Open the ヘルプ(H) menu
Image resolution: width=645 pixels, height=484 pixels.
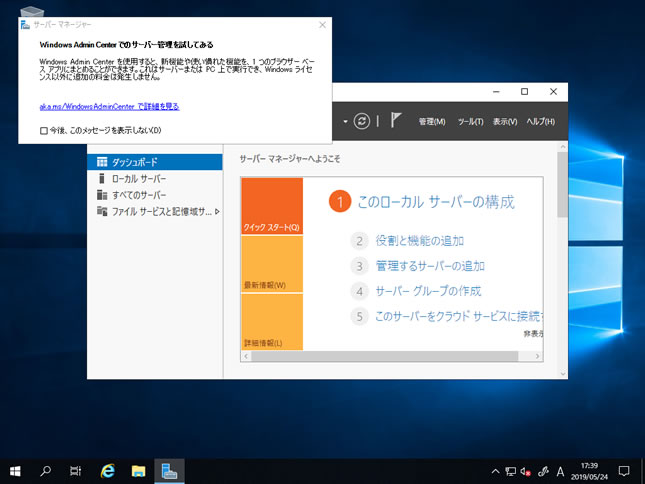(541, 122)
